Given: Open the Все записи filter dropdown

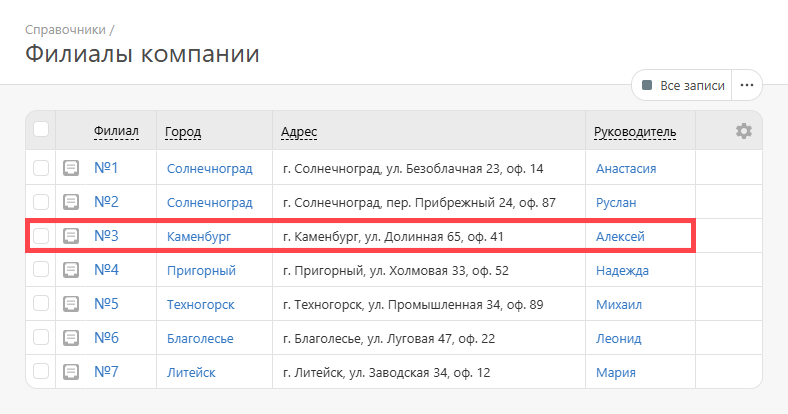Looking at the screenshot, I should point(682,85).
